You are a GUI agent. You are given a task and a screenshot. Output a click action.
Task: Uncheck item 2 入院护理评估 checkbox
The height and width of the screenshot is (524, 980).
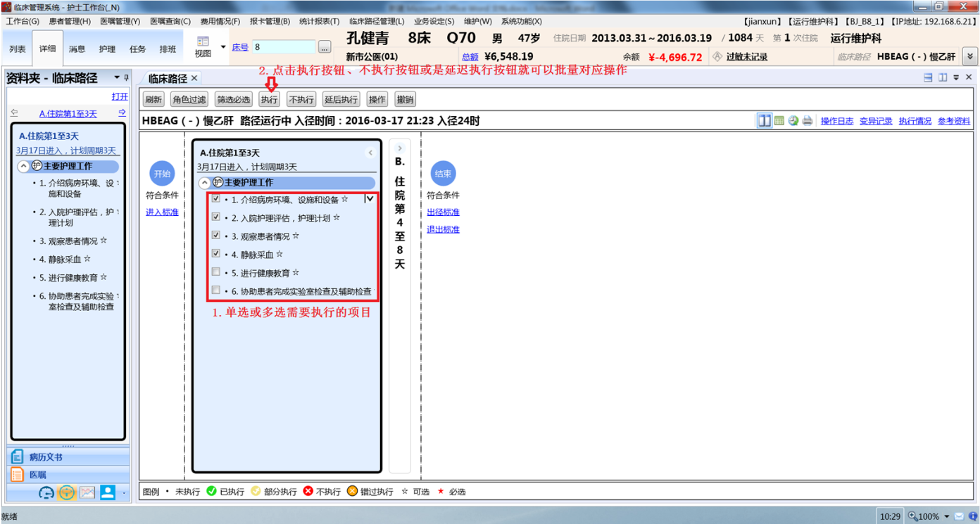click(216, 217)
